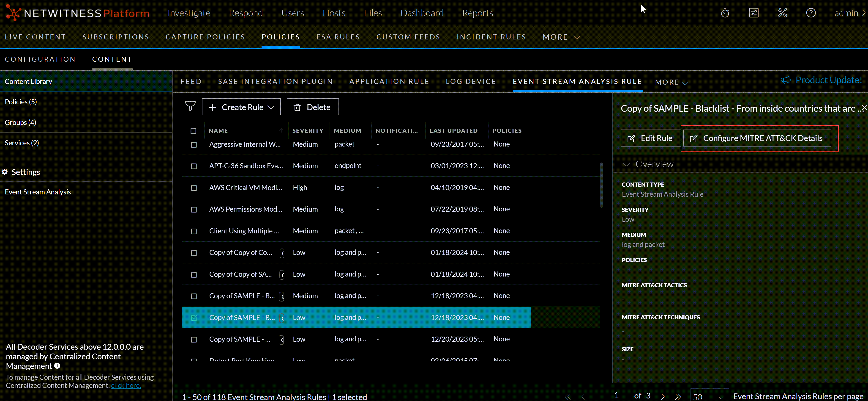Click the Delete trash icon
This screenshot has width=868, height=401.
click(x=297, y=107)
